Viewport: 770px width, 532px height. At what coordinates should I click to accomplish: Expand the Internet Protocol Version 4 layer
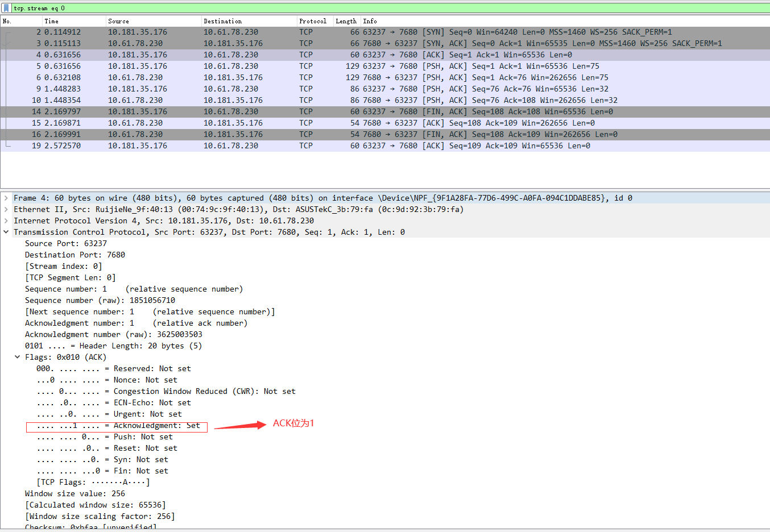pos(6,221)
